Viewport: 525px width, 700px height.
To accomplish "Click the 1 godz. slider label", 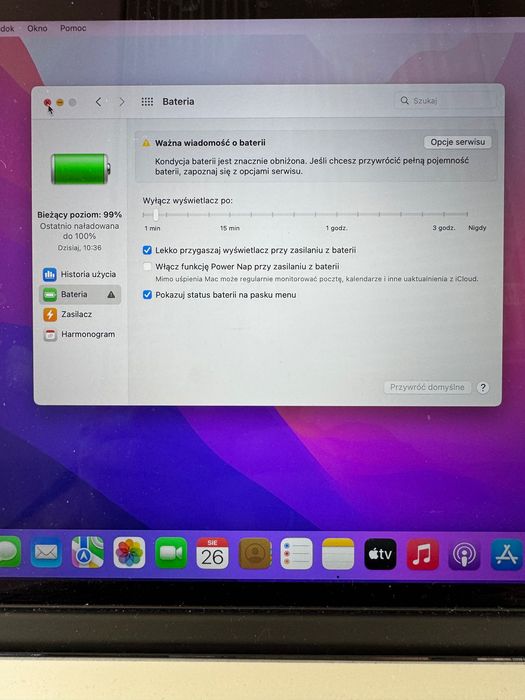I will 337,228.
